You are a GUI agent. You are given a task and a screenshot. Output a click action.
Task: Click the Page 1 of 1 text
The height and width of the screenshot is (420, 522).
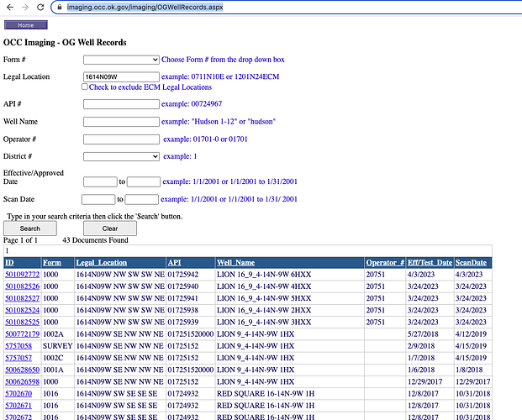coord(20,240)
